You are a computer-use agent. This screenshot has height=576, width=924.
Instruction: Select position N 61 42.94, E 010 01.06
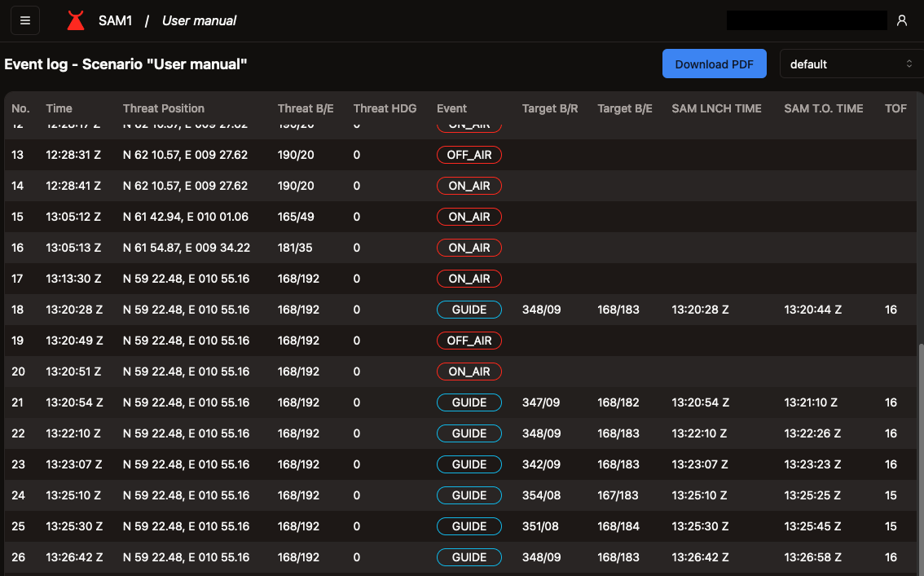(186, 217)
